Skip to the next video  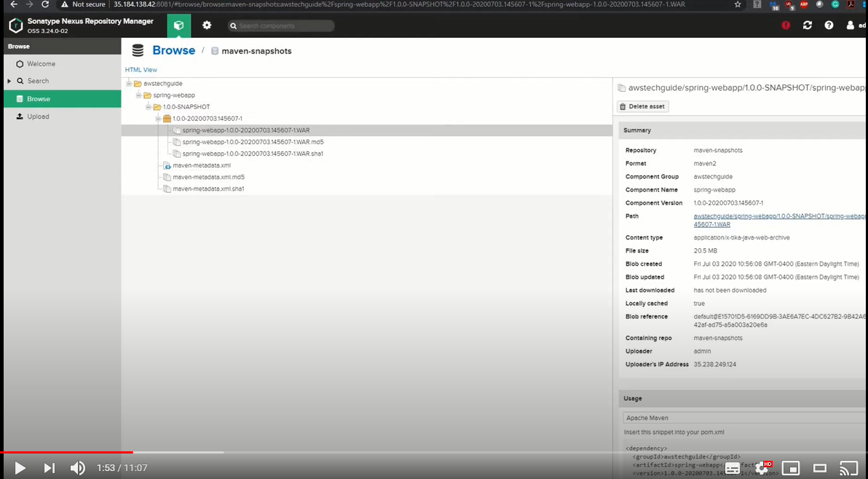pos(50,468)
